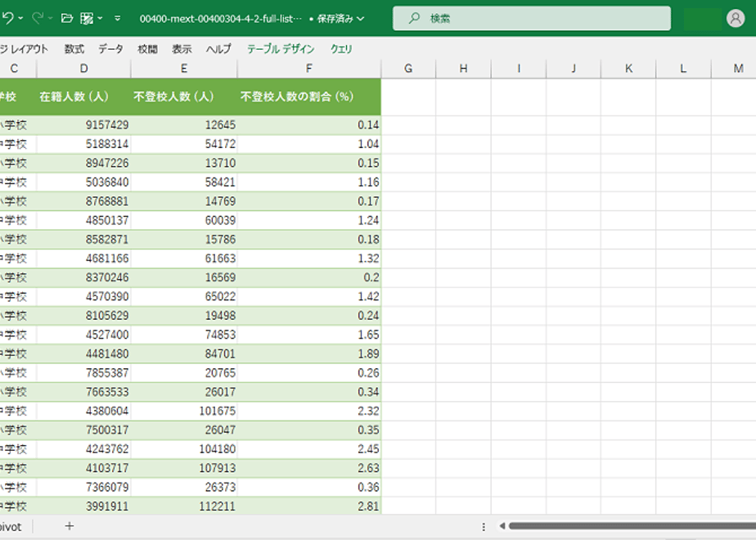
Task: Open the 表示 ribbon tab
Action: [x=182, y=49]
